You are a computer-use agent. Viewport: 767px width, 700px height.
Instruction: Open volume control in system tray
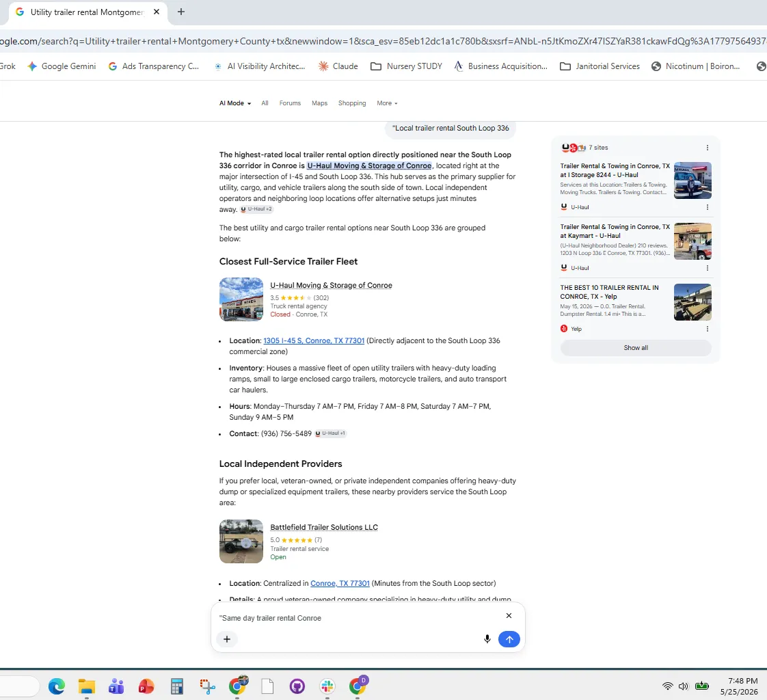684,686
